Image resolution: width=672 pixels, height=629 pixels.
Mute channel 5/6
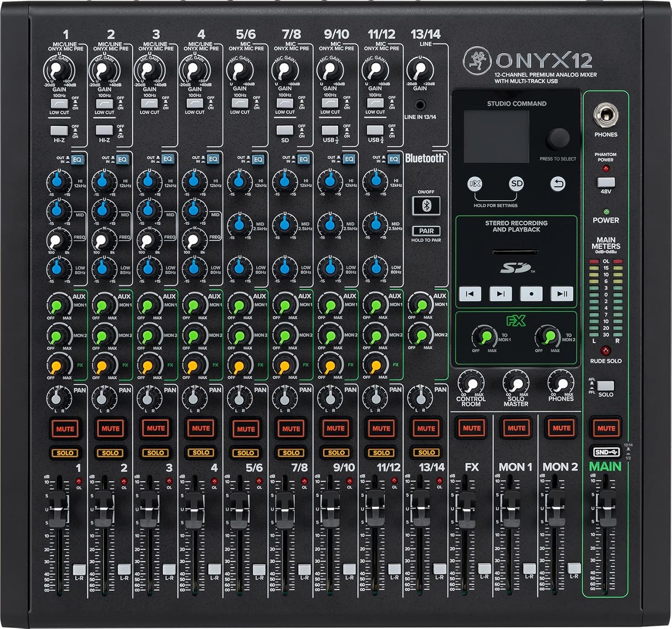pyautogui.click(x=245, y=428)
